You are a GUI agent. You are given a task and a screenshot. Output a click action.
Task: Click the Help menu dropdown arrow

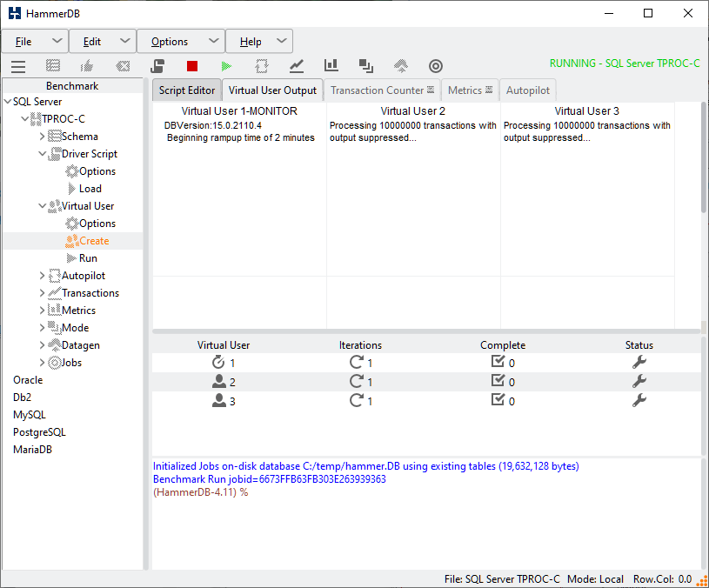(281, 41)
